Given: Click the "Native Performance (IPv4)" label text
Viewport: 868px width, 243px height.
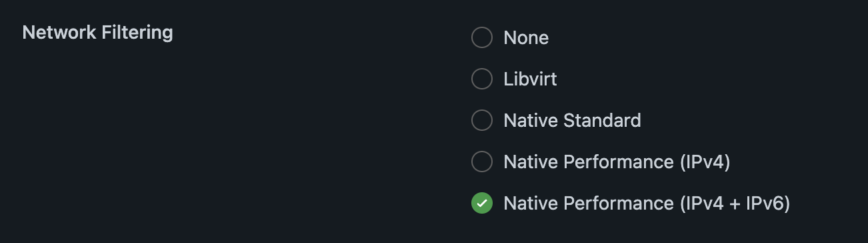Looking at the screenshot, I should pos(617,162).
